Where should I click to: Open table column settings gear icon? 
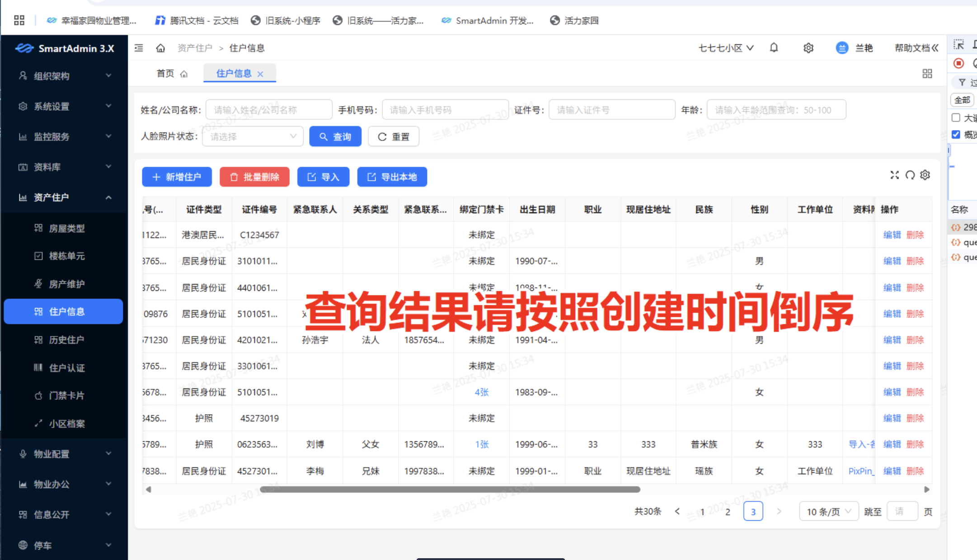925,175
